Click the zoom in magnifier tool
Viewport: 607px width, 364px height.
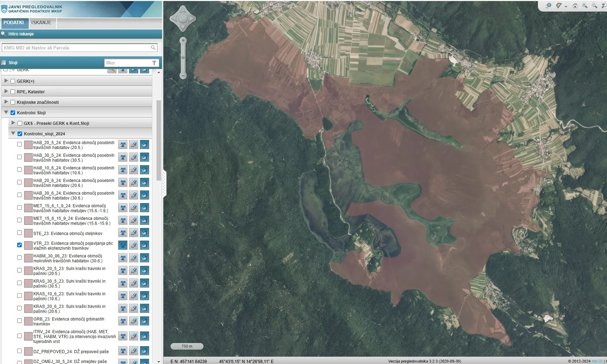(585, 6)
